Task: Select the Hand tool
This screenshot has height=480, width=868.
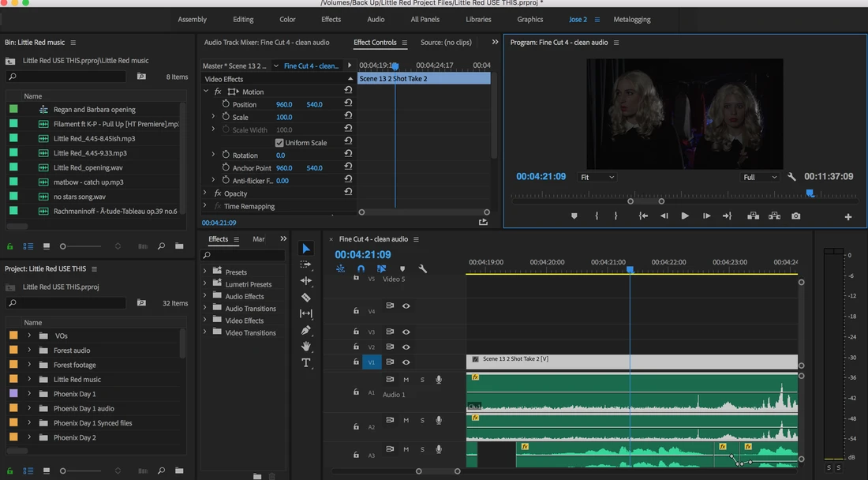Action: tap(305, 347)
